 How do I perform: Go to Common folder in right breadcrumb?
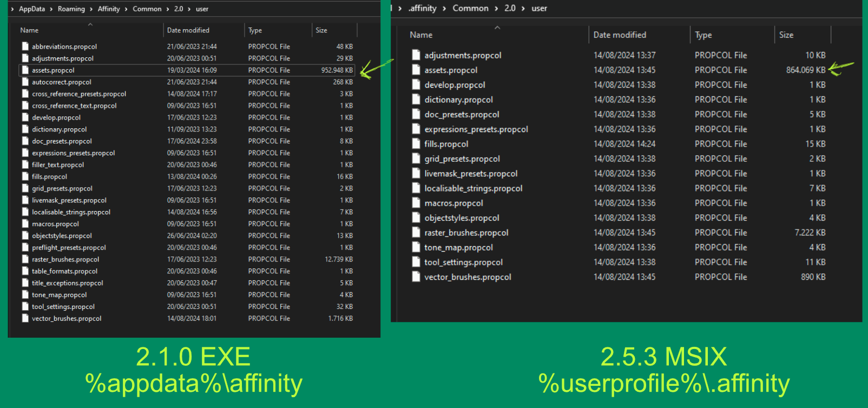point(470,9)
